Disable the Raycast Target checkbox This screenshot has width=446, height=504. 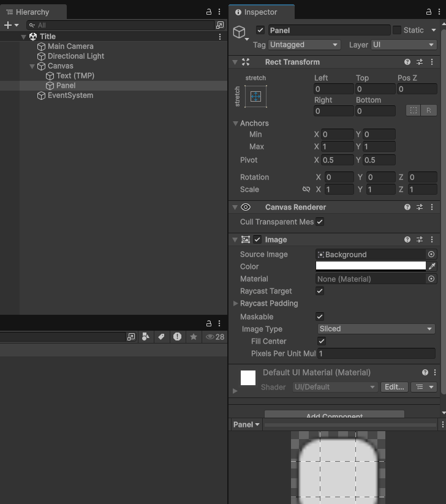pyautogui.click(x=320, y=291)
